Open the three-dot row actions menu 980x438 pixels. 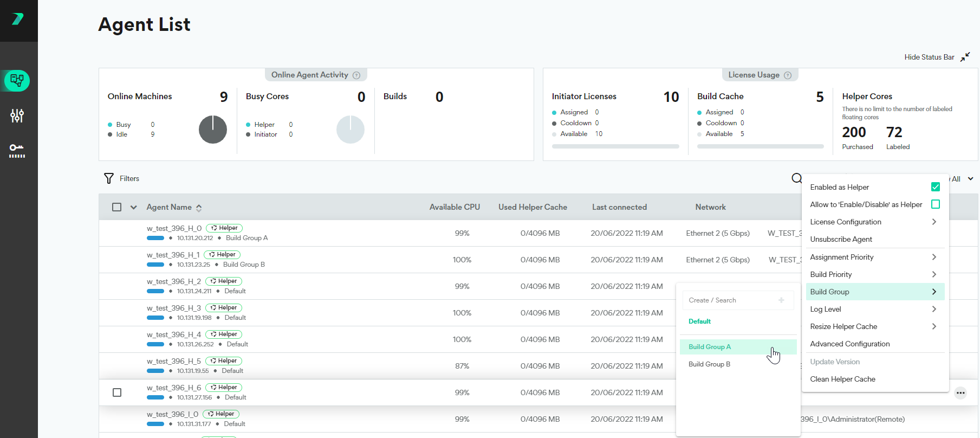click(960, 393)
